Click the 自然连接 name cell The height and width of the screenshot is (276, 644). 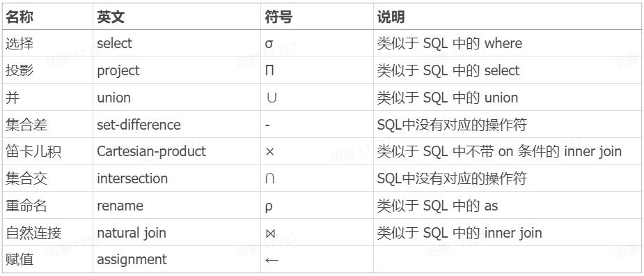pos(33,233)
